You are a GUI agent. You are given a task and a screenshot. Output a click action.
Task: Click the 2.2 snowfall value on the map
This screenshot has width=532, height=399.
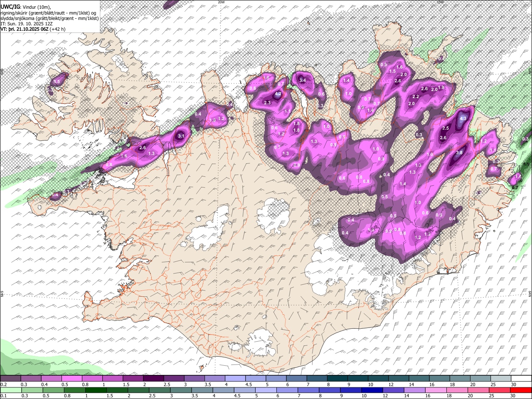click(x=416, y=96)
